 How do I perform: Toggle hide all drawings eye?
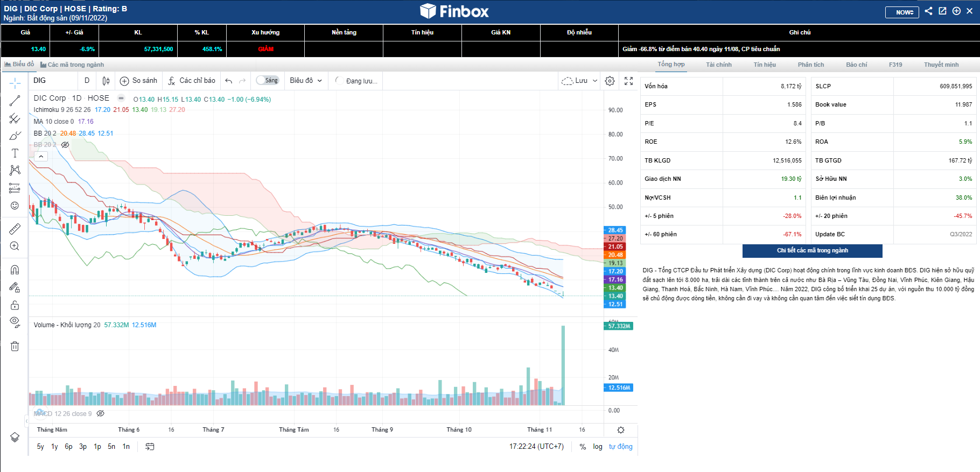coord(15,323)
